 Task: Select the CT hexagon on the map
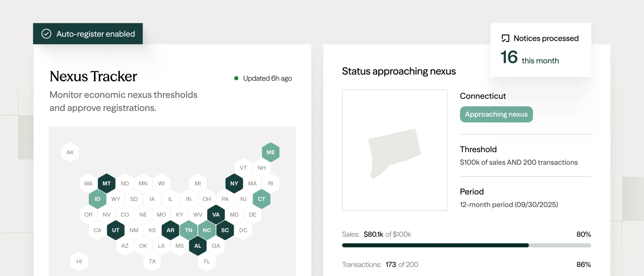[261, 199]
